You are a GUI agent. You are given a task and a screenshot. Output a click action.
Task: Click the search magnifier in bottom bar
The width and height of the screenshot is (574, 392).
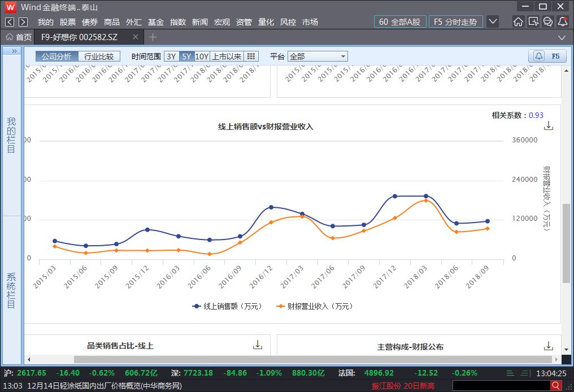(556, 386)
